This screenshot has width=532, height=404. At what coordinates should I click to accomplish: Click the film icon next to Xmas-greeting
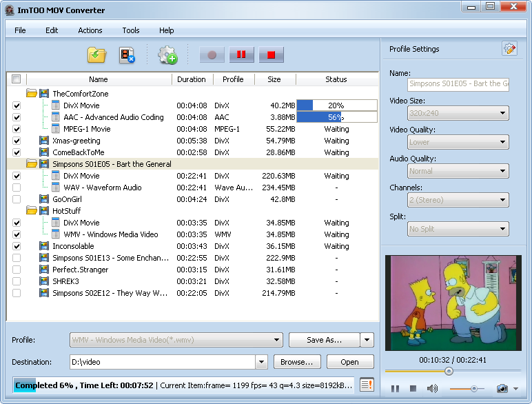[x=44, y=140]
